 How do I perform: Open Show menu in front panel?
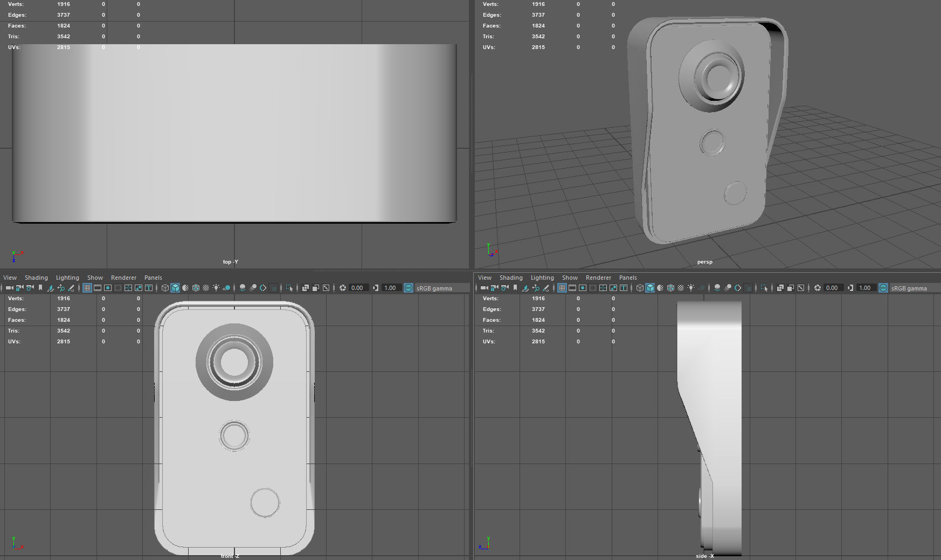[x=95, y=278]
